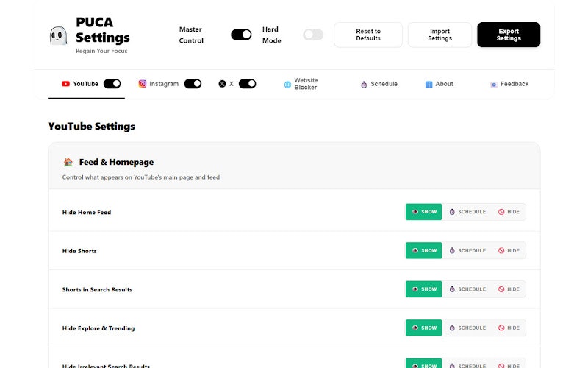Click the 'Hide Explore & Trending' label
The height and width of the screenshot is (368, 588).
[x=98, y=328]
